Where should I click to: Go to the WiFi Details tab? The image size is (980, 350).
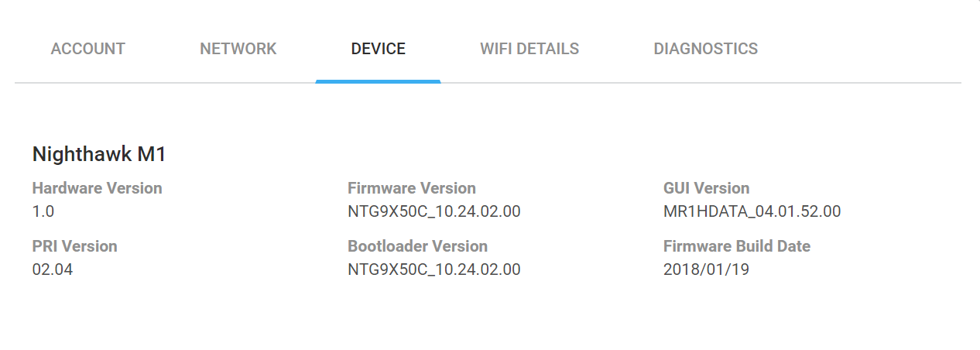coord(529,49)
